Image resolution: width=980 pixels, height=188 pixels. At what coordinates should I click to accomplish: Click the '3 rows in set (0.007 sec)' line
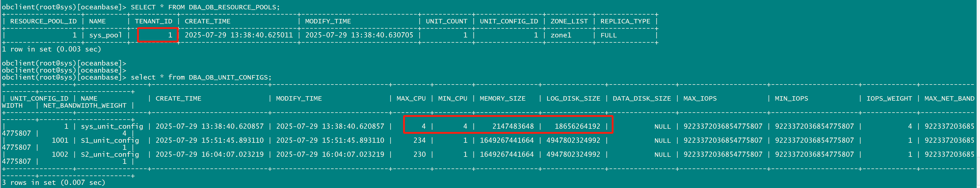pyautogui.click(x=54, y=183)
